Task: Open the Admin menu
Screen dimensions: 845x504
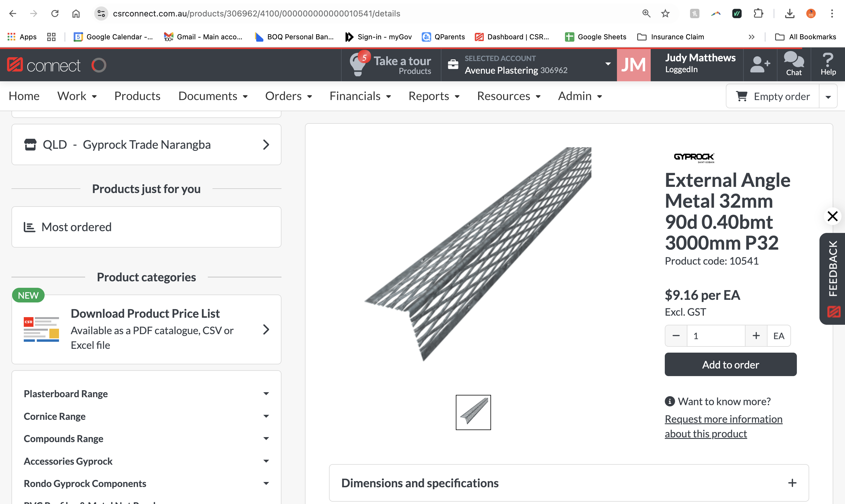Action: click(580, 96)
